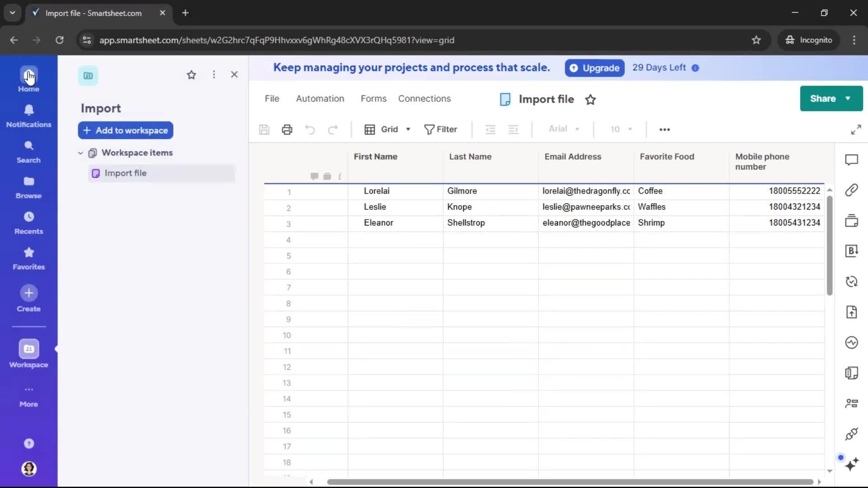Viewport: 868px width, 488px height.
Task: Click the Upgrade button
Action: [594, 68]
